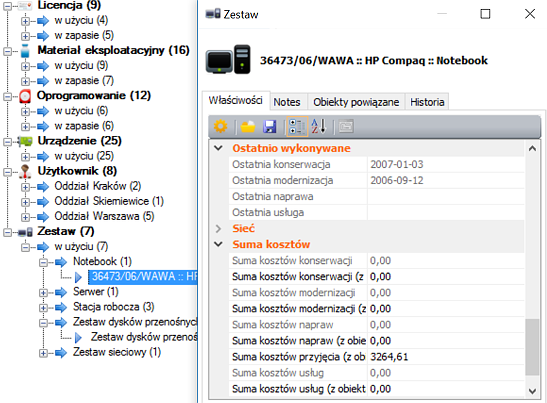Click blue arrow icon beside Serwer (1)
The height and width of the screenshot is (403, 547).
click(61, 292)
